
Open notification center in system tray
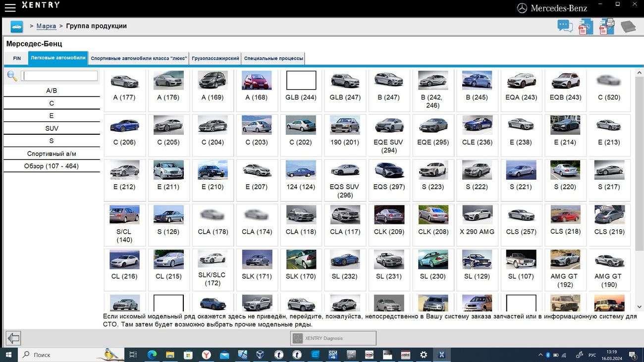[x=633, y=355]
